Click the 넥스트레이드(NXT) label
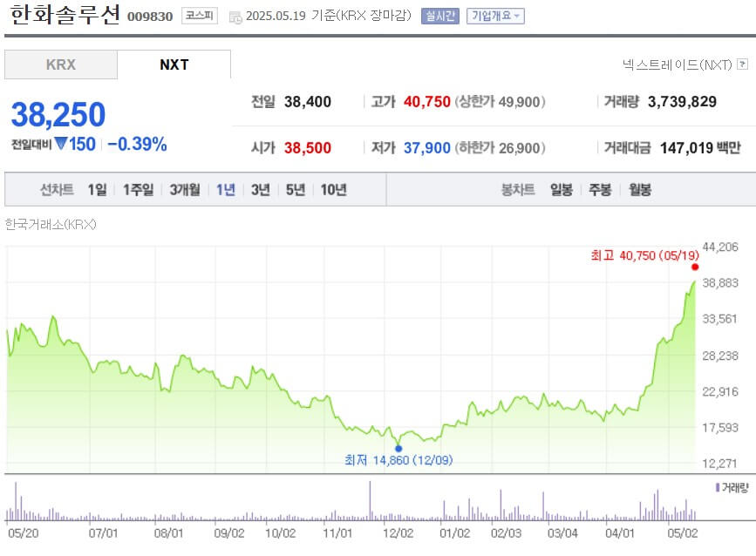This screenshot has height=556, width=756. click(678, 64)
